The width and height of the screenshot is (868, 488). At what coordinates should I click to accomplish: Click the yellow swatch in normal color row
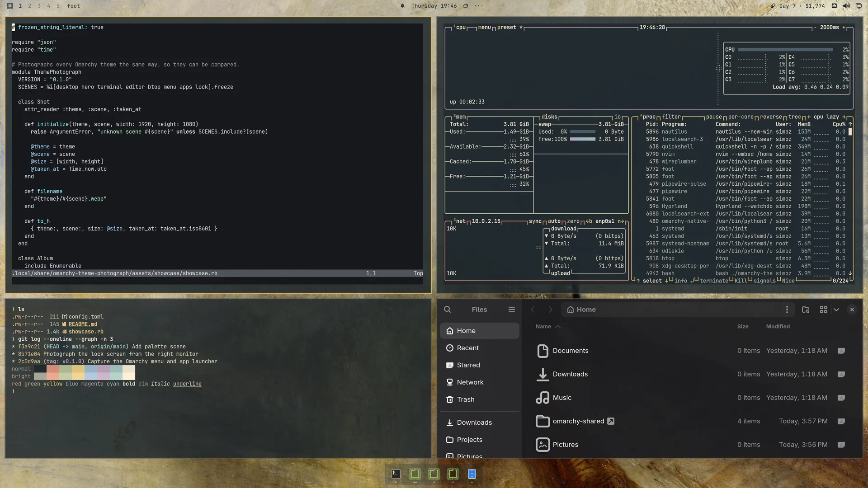coord(78,369)
